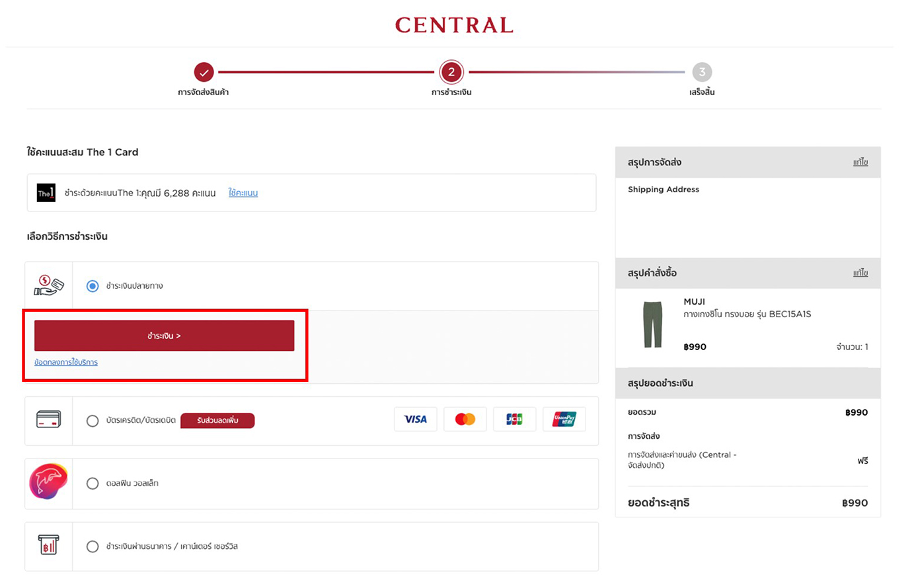Click the เสร็จสิ้น step label
This screenshot has width=912, height=588.
(702, 92)
